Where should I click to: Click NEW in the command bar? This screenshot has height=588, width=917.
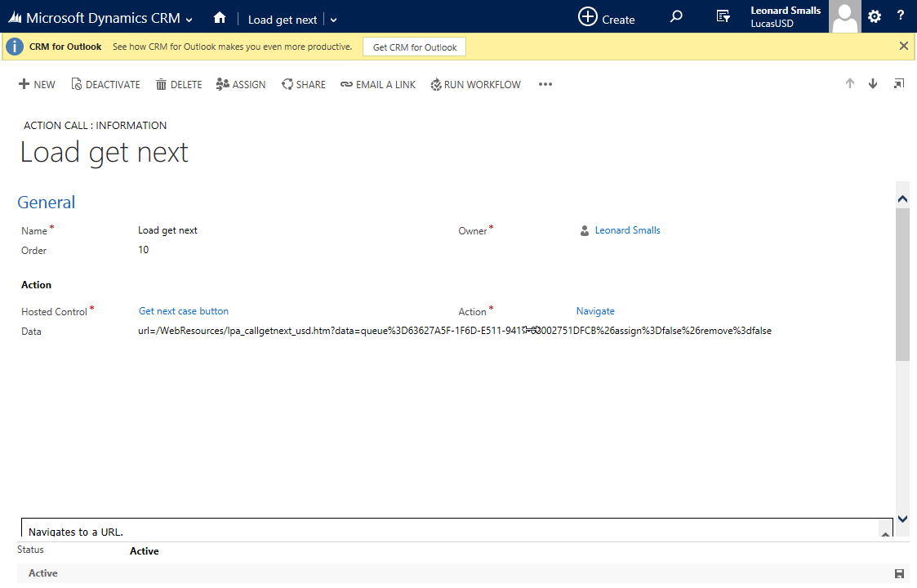(x=37, y=84)
